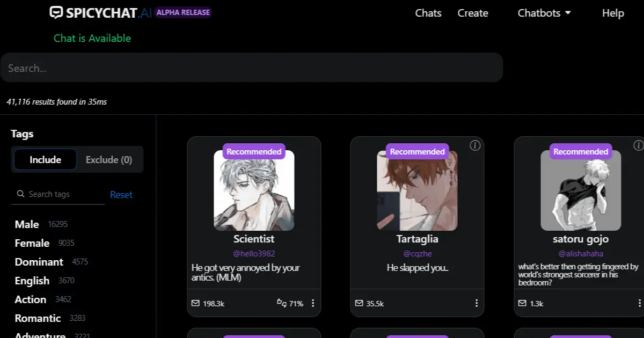The height and width of the screenshot is (338, 644).
Task: Open the satoru gojo character thumbnail
Action: point(581,190)
